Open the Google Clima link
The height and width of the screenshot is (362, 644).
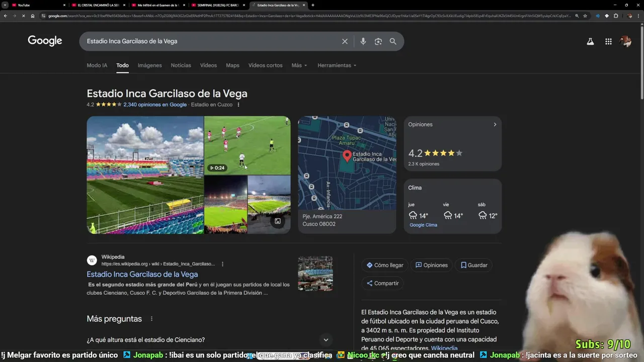[x=423, y=225]
